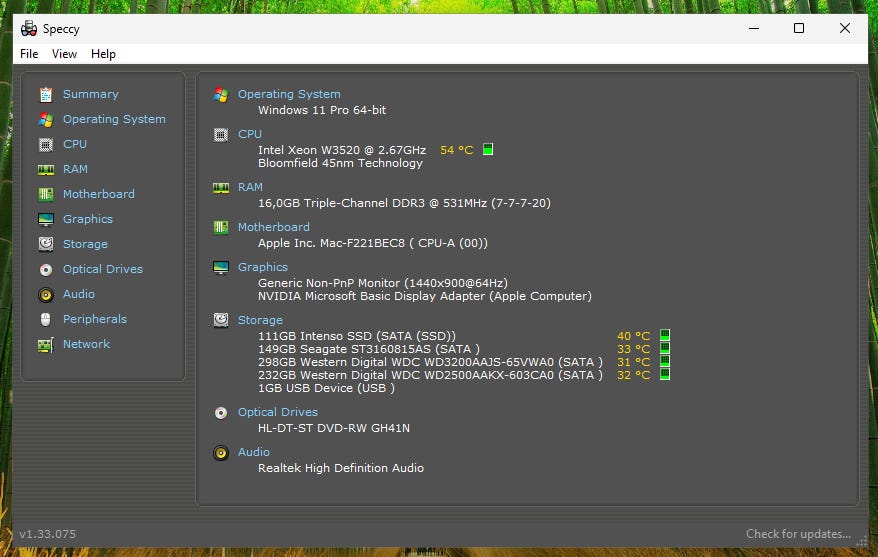Click the 54 °C CPU temperature value
The width and height of the screenshot is (878, 557).
(x=457, y=150)
